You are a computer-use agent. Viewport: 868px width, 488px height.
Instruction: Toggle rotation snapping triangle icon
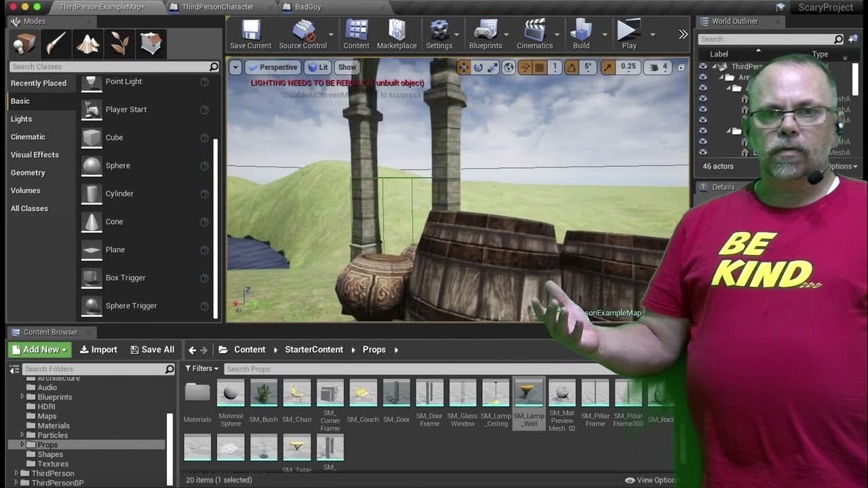click(572, 67)
